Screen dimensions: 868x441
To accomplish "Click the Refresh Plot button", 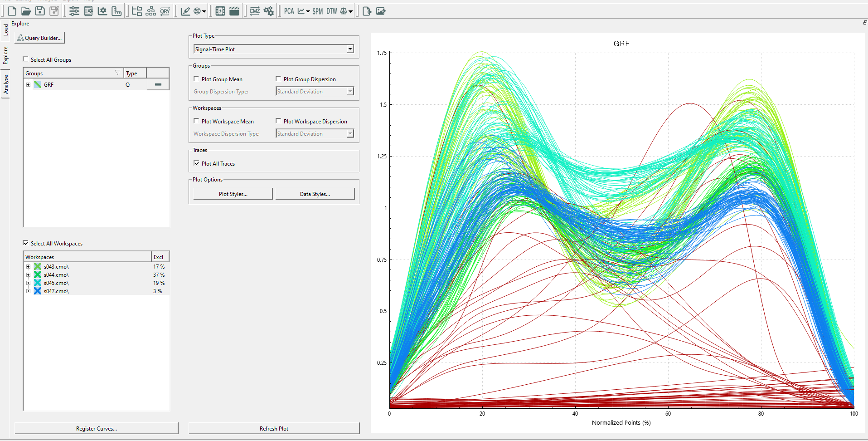I will pos(274,428).
